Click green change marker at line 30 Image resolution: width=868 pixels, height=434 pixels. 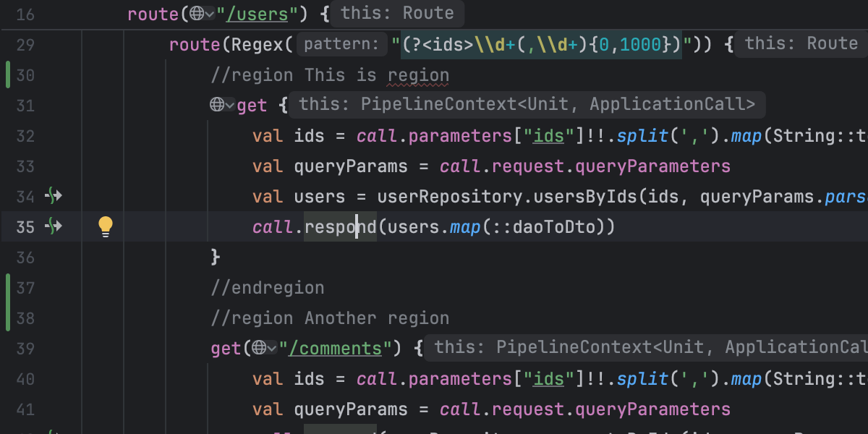pyautogui.click(x=7, y=75)
